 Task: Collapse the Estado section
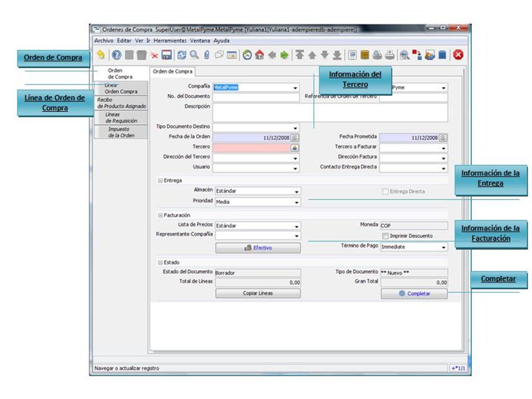click(x=160, y=263)
